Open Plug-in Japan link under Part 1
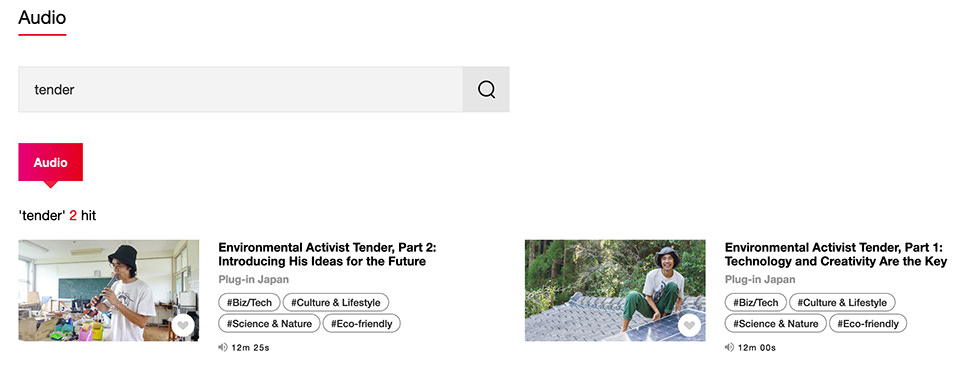This screenshot has height=382, width=960. [760, 279]
